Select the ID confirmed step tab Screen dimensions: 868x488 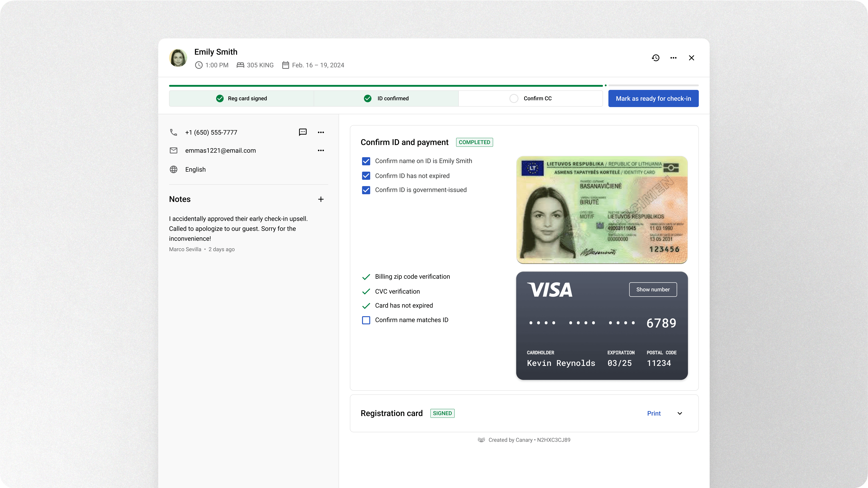coord(386,98)
